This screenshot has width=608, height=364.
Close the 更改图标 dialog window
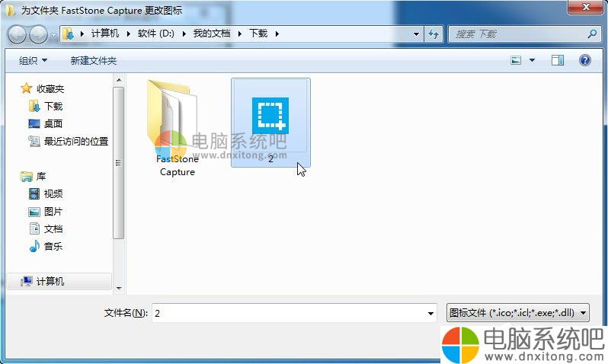[x=585, y=7]
